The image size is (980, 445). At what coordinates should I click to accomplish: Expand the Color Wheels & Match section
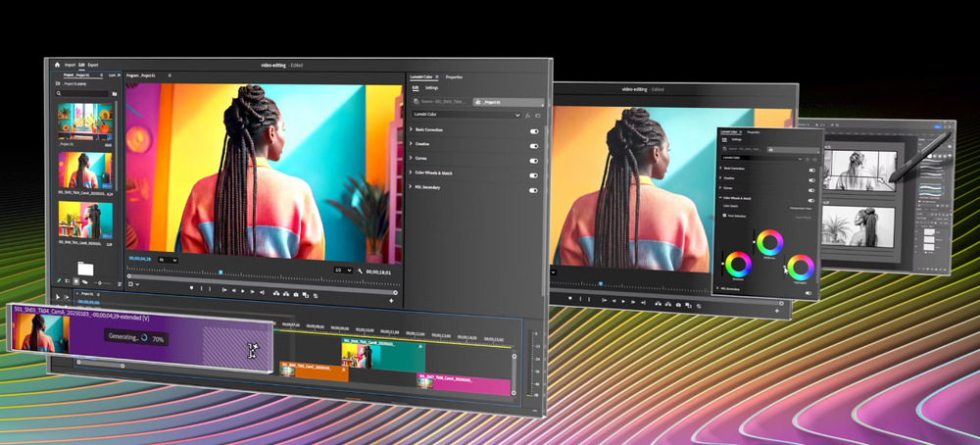point(411,172)
